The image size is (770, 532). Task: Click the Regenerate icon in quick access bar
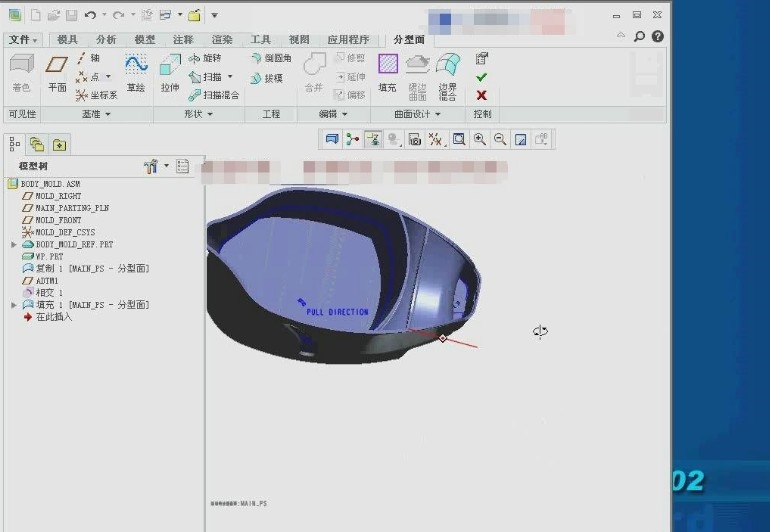pyautogui.click(x=146, y=15)
